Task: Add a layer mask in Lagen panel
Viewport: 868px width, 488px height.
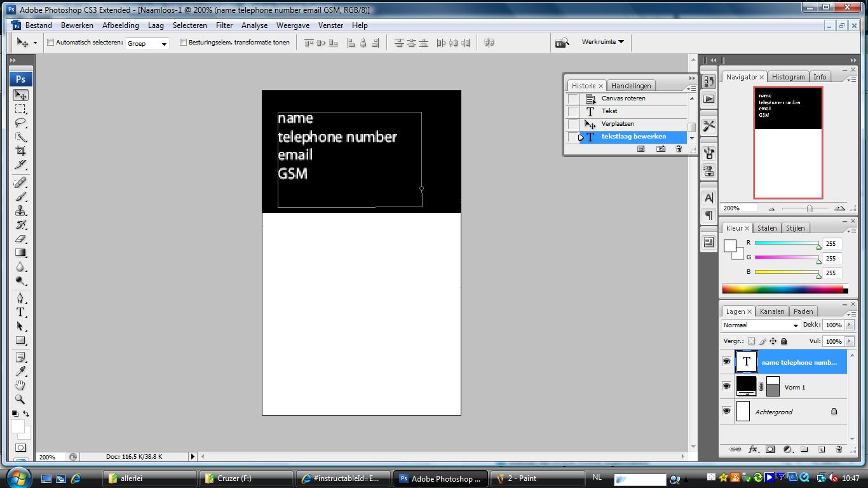Action: [770, 449]
